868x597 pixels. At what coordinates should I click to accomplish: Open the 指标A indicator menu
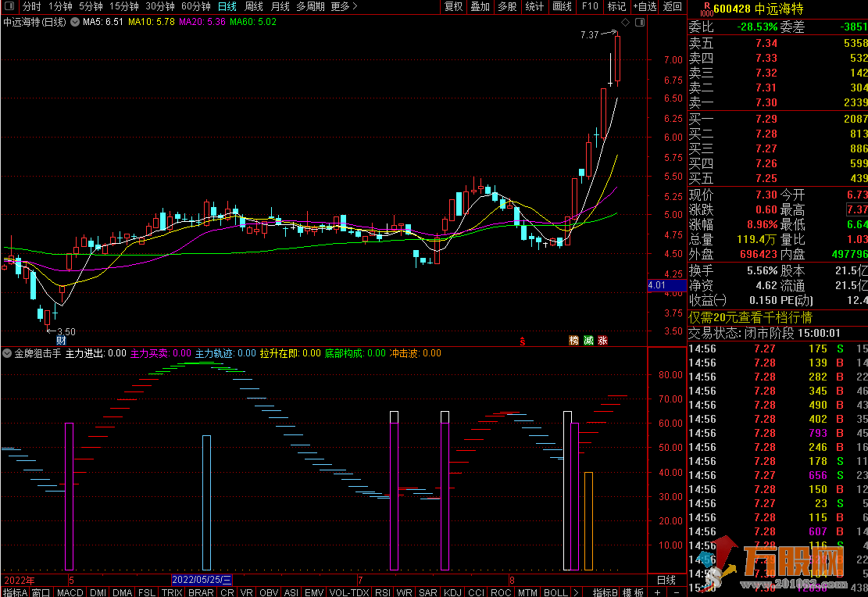coord(14,592)
